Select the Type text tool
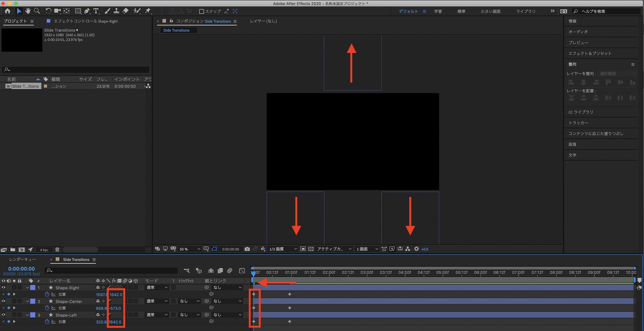This screenshot has width=644, height=331. coord(96,11)
